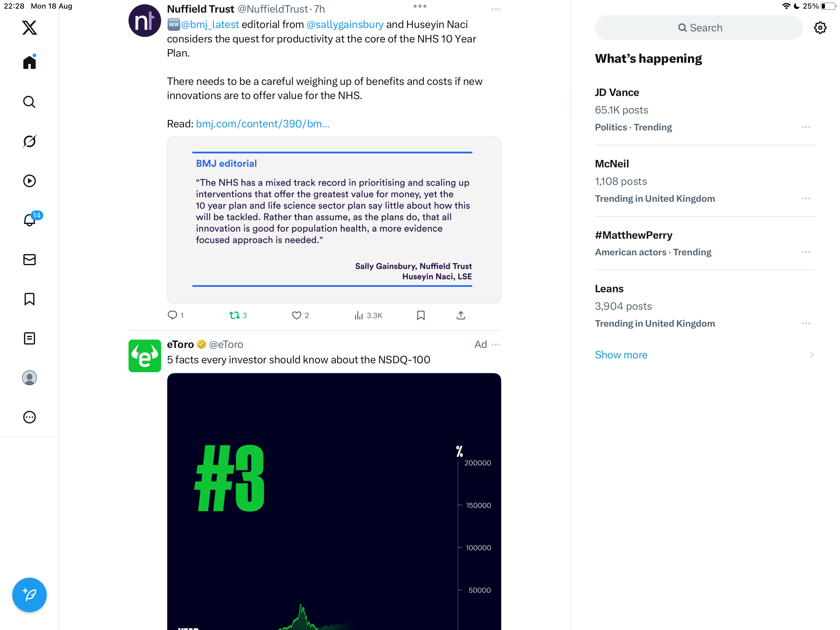This screenshot has width=840, height=630.
Task: Tap the compose post button
Action: tap(29, 595)
